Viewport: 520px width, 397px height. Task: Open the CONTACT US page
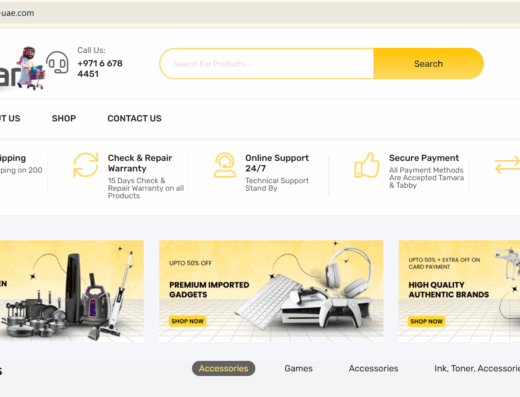[134, 118]
